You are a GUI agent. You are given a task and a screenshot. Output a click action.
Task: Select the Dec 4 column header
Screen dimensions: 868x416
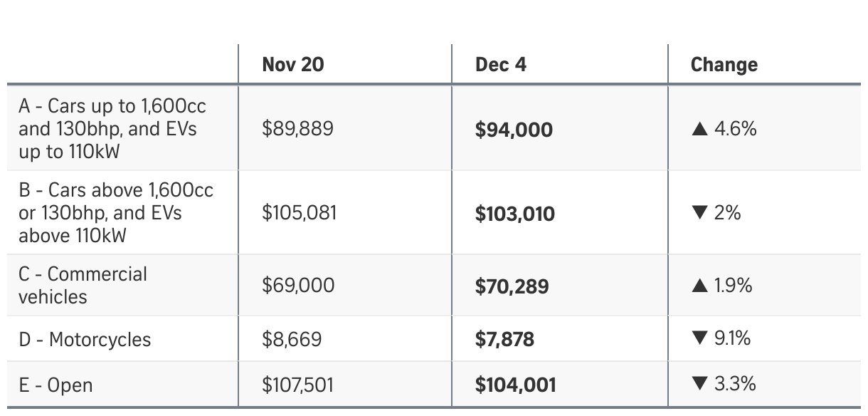tap(501, 65)
